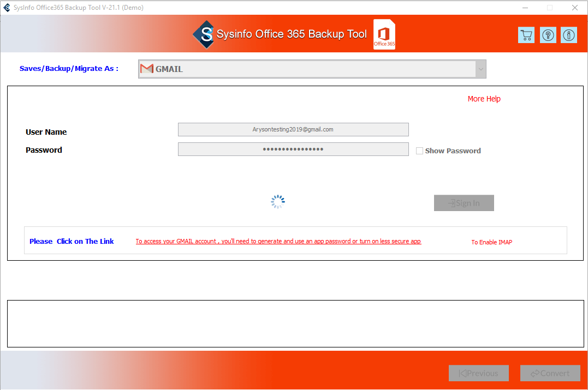Close the SysInfo Office365 Backup window
This screenshot has width=588, height=390.
(574, 8)
